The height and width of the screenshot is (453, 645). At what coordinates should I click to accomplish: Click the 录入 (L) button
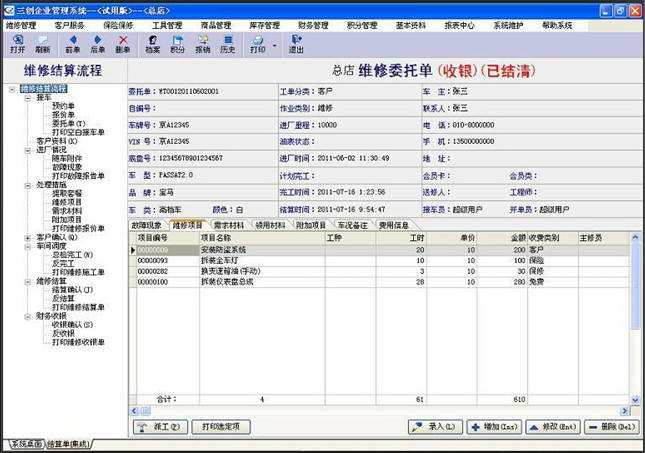tap(435, 427)
